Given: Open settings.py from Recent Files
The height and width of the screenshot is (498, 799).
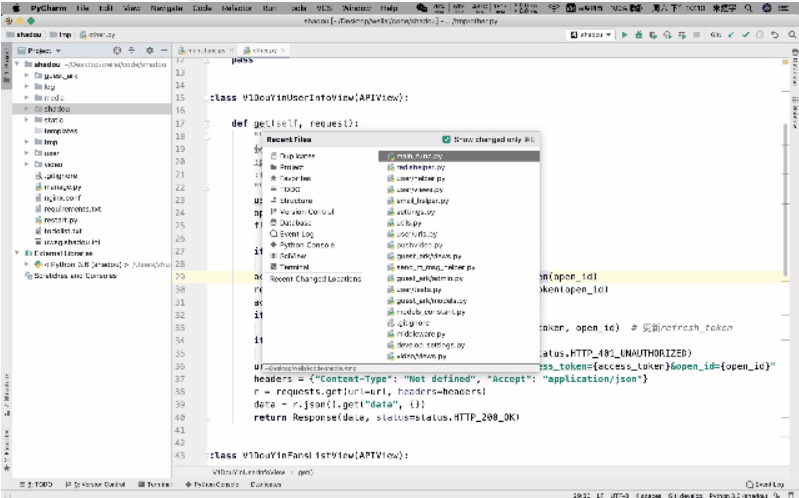Looking at the screenshot, I should tap(415, 212).
